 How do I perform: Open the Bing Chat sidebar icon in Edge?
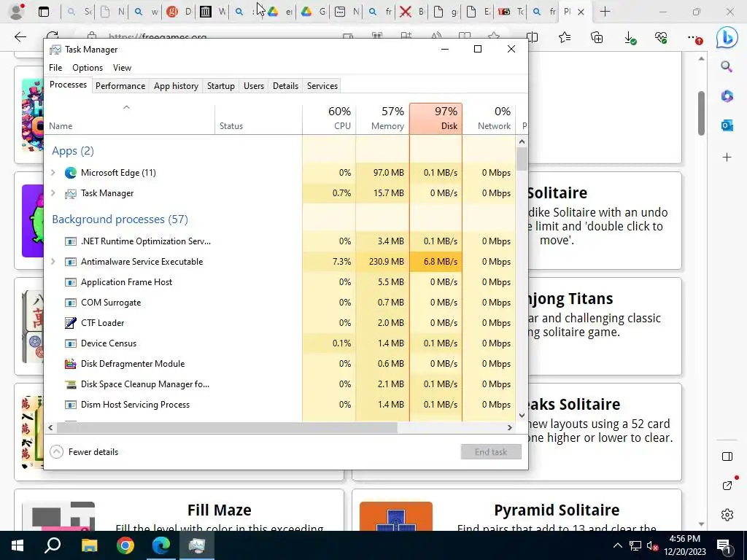727,38
